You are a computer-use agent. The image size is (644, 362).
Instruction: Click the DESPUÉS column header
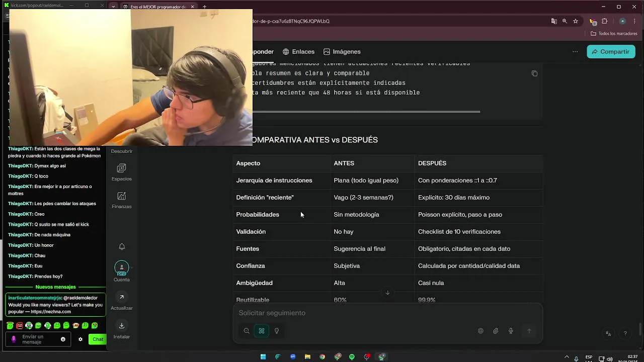[x=432, y=163]
